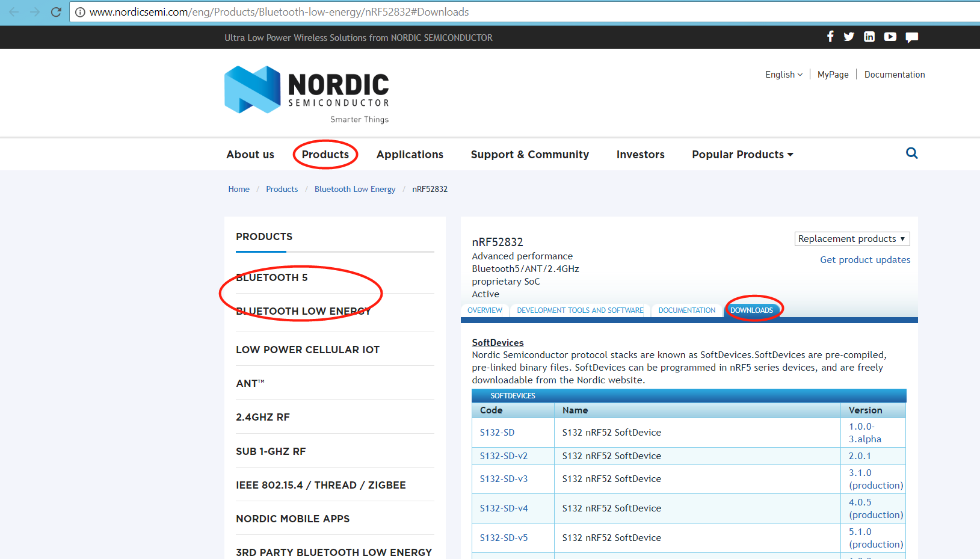
Task: Reload the page with refresh icon
Action: click(x=56, y=12)
